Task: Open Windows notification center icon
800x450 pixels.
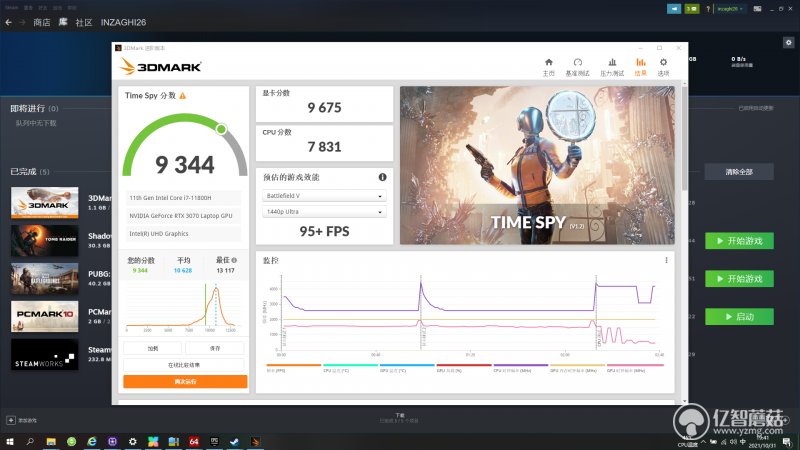Action: (x=787, y=442)
